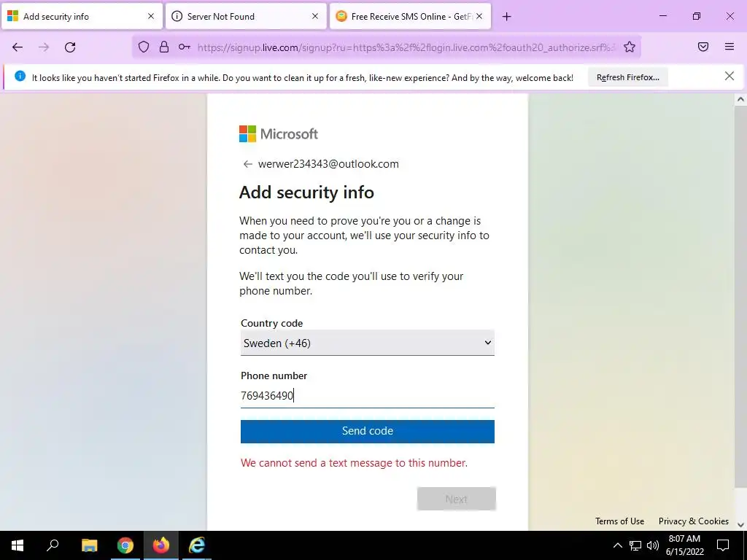Dismiss the Firefox refresh notification bar
Viewport: 747px width, 560px height.
click(729, 76)
